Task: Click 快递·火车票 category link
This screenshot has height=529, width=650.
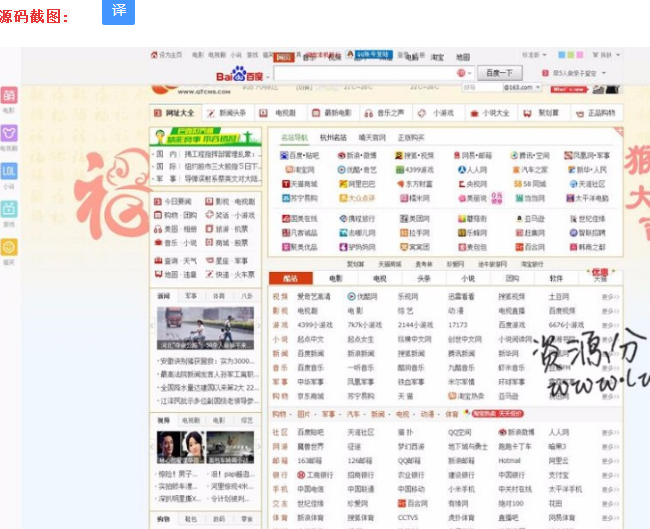Action: pyautogui.click(x=230, y=274)
